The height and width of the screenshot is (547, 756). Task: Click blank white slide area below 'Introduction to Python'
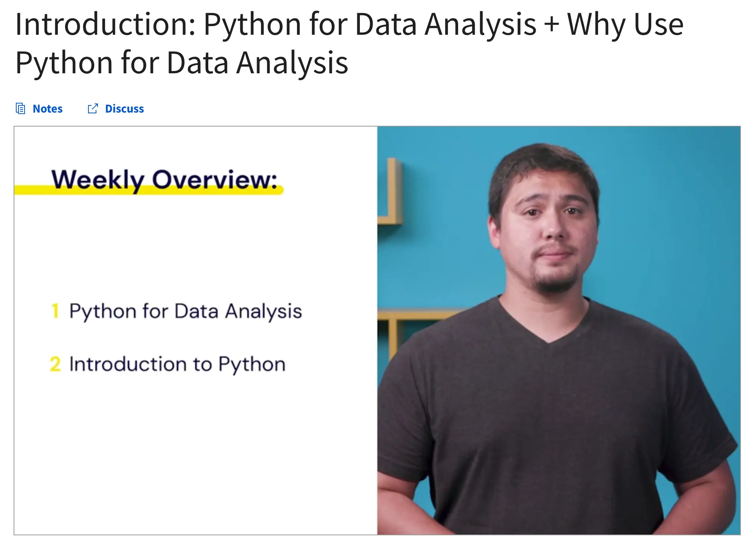[189, 453]
